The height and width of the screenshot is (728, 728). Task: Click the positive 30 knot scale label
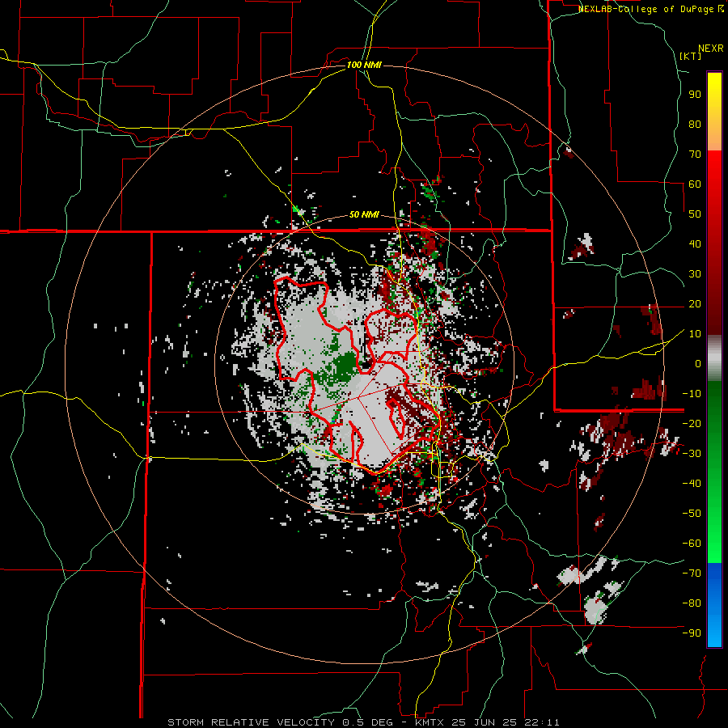coord(695,274)
